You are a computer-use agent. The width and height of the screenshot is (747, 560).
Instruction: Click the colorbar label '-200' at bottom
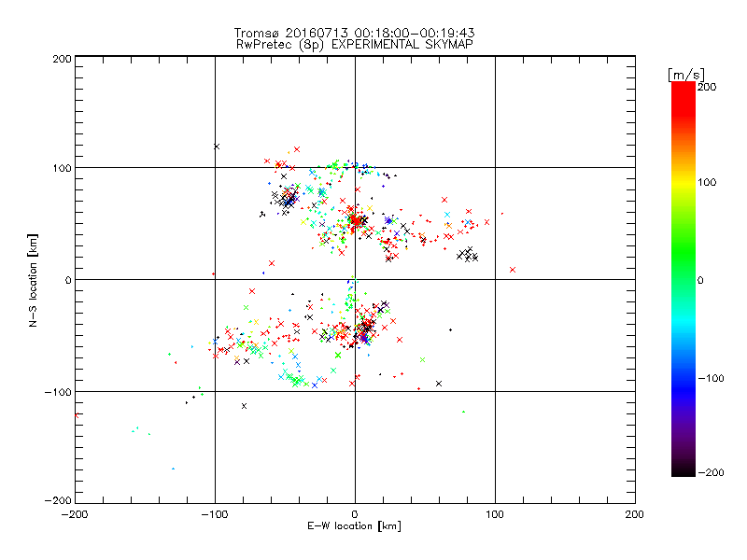coord(711,472)
